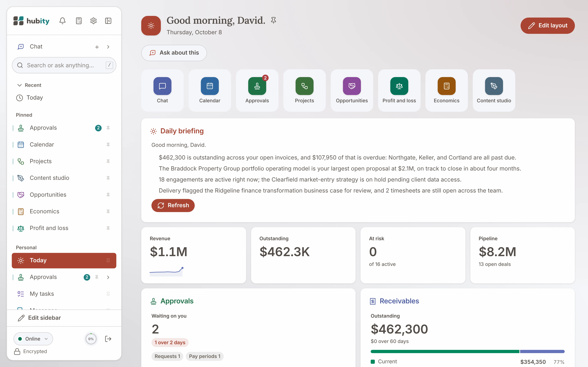This screenshot has height=367, width=588.
Task: Open settings gear icon
Action: pyautogui.click(x=94, y=21)
